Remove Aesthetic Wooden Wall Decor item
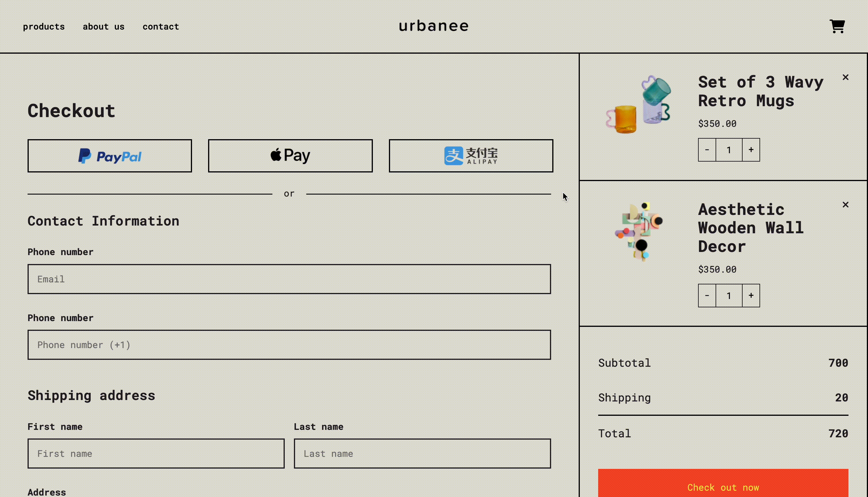The width and height of the screenshot is (868, 497). pyautogui.click(x=845, y=204)
